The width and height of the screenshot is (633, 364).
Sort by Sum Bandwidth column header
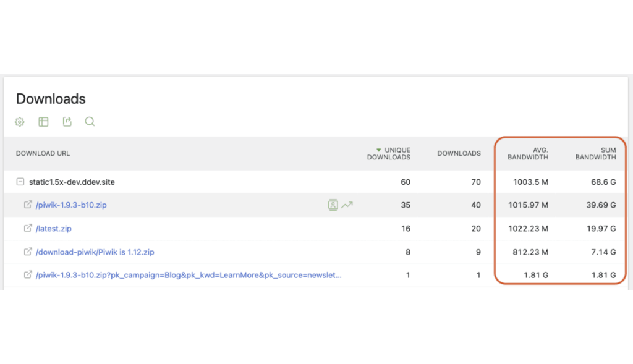pyautogui.click(x=595, y=153)
